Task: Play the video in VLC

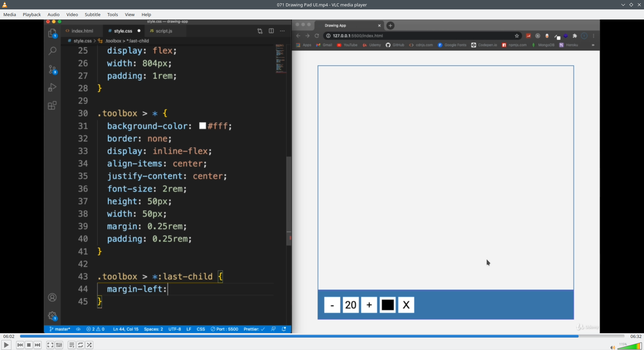Action: click(x=6, y=345)
